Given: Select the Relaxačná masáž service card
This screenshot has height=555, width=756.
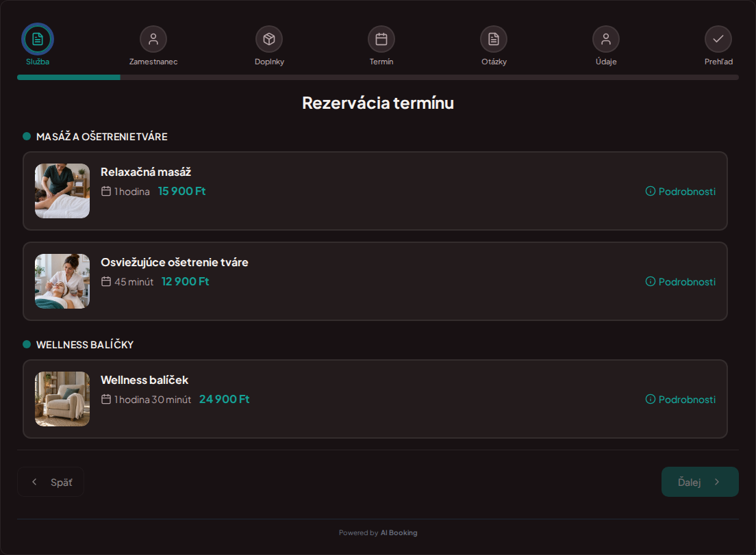Looking at the screenshot, I should pyautogui.click(x=375, y=191).
